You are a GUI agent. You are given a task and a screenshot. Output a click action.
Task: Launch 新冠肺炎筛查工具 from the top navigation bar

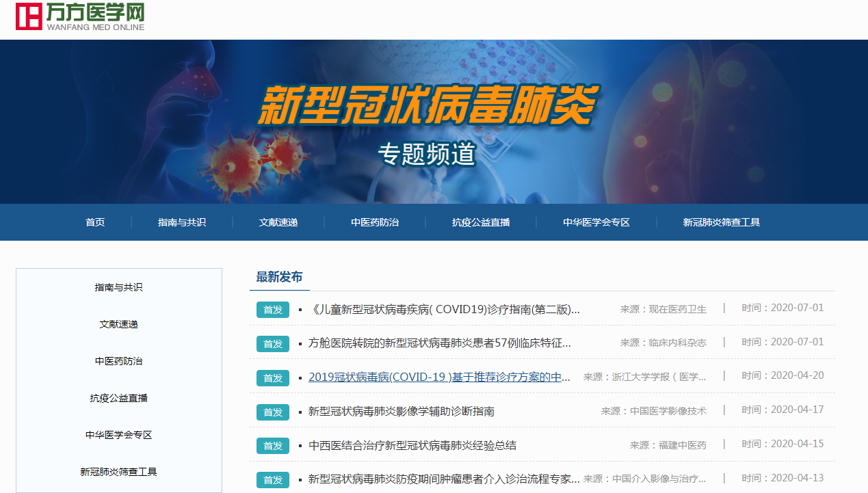[x=722, y=222]
